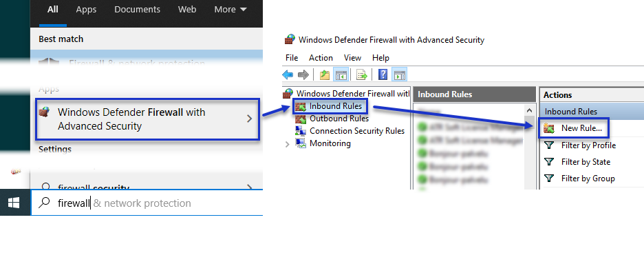Click the blue Help question mark icon
This screenshot has width=644, height=264.
click(383, 74)
